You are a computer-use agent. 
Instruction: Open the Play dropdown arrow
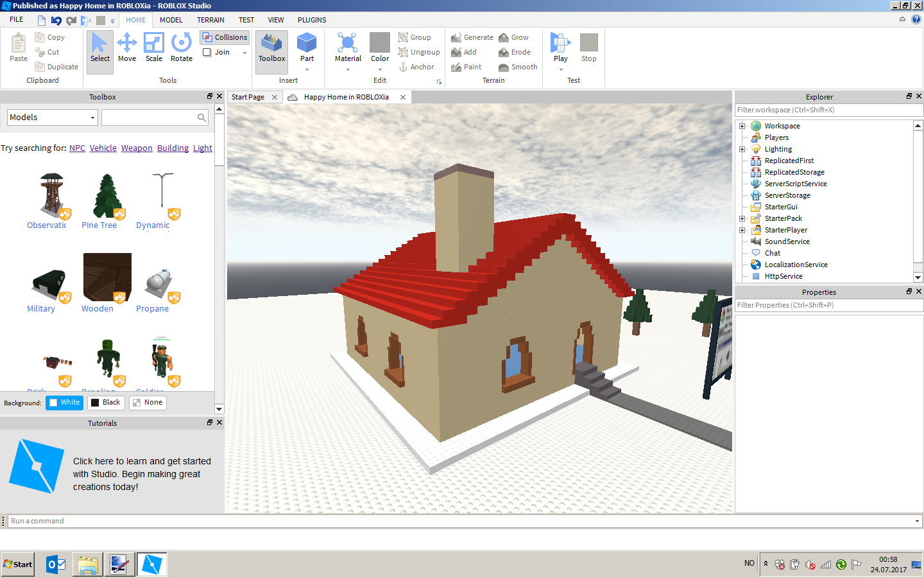pos(561,69)
